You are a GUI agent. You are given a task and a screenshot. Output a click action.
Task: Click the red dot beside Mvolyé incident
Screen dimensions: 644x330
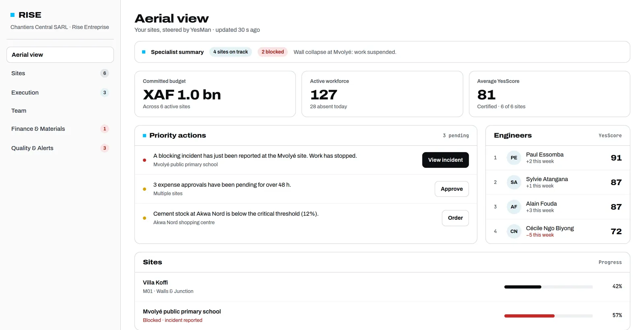pyautogui.click(x=144, y=160)
